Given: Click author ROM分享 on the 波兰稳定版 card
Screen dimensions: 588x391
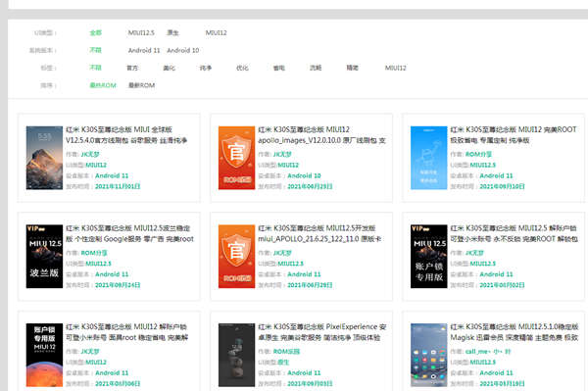Looking at the screenshot, I should pyautogui.click(x=94, y=253).
